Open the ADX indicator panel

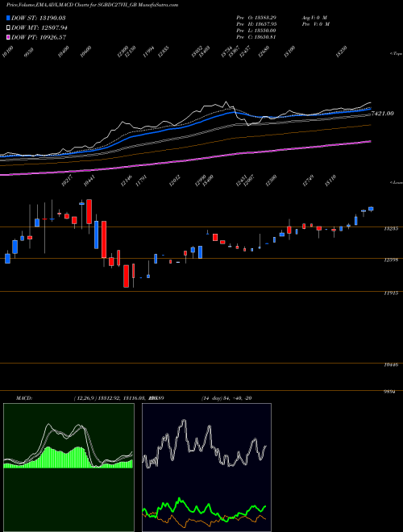[206, 468]
